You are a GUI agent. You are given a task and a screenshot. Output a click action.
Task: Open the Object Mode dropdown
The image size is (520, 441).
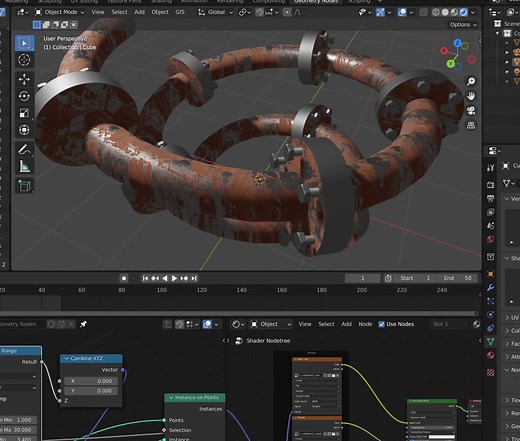tap(60, 12)
